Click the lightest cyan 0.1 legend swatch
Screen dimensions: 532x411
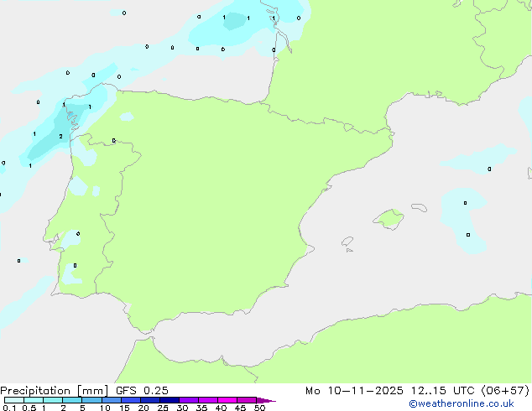14,400
